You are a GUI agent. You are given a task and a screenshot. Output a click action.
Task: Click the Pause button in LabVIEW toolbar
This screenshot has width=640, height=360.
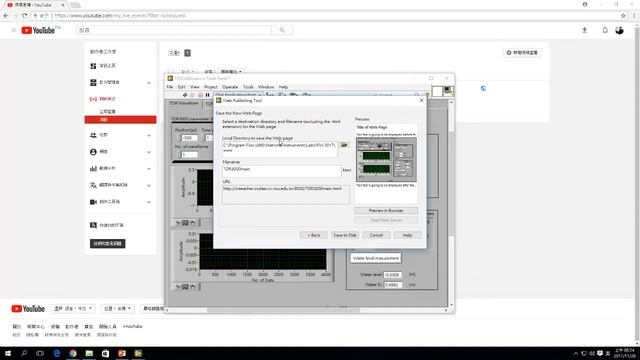pos(208,95)
